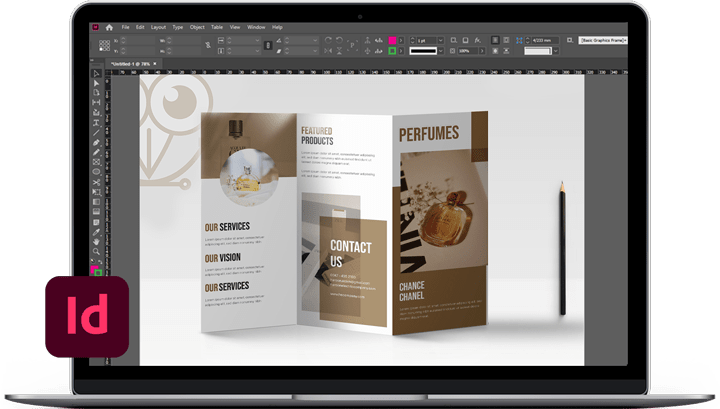The height and width of the screenshot is (409, 720).
Task: Open the stroke weight 1 pt dropdown
Action: [x=441, y=40]
